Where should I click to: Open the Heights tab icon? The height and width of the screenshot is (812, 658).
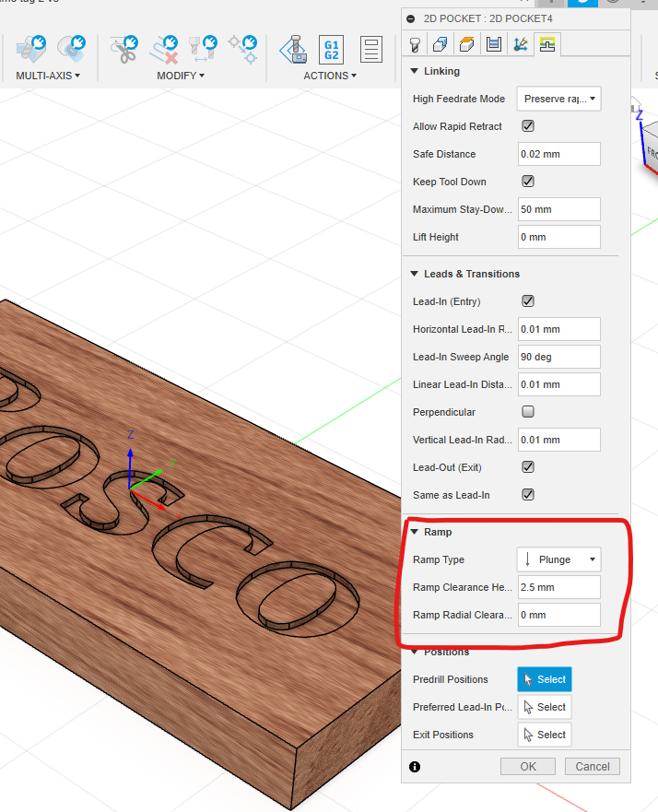(x=467, y=44)
